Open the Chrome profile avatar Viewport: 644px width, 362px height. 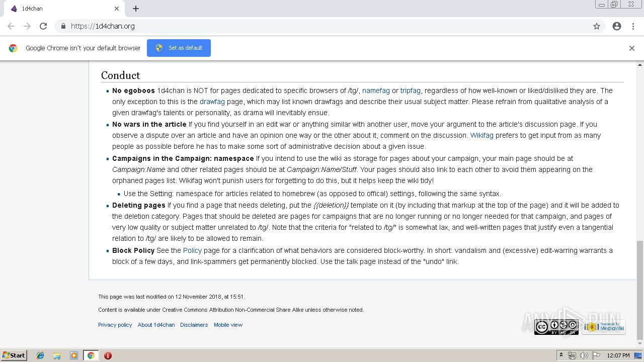[x=617, y=26]
